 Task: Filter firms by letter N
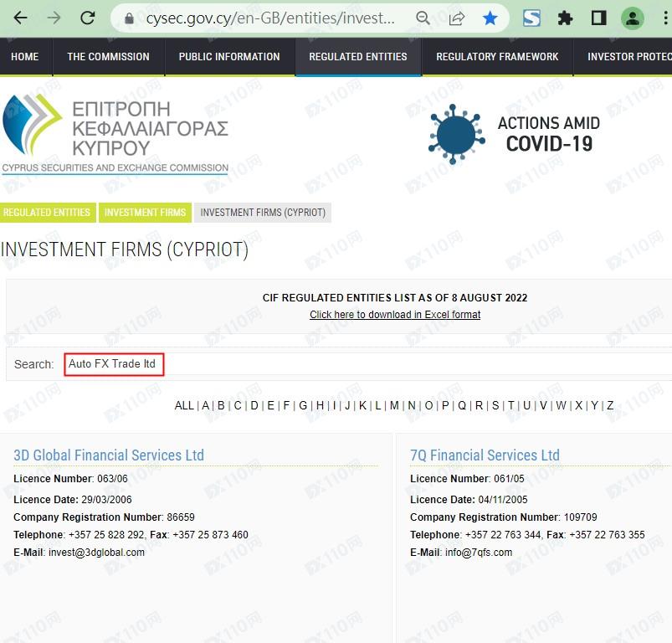point(412,405)
